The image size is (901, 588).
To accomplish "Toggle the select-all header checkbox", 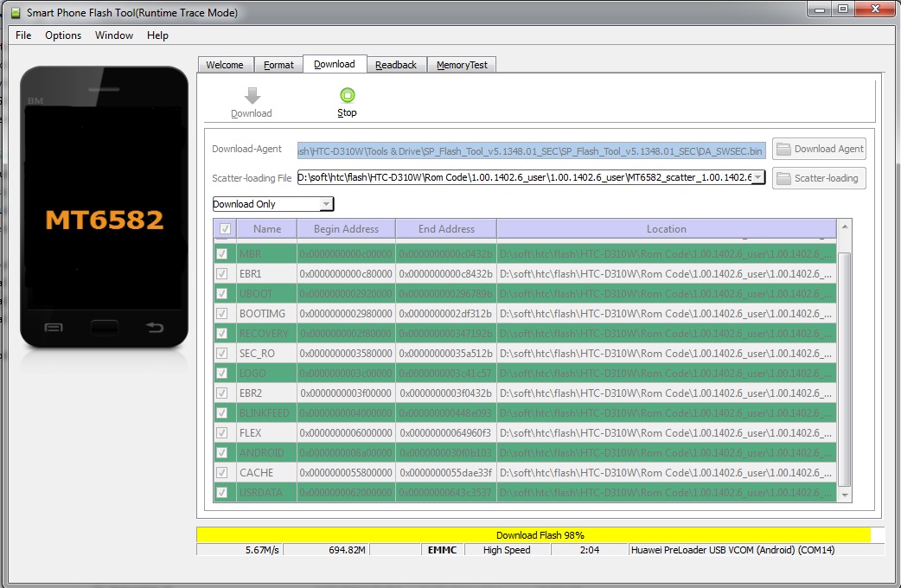I will [225, 229].
